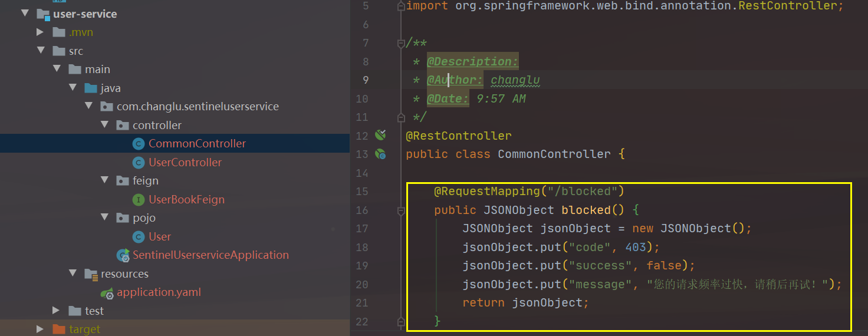868x336 pixels.
Task: Click the CommonController class name in code
Action: (x=554, y=154)
